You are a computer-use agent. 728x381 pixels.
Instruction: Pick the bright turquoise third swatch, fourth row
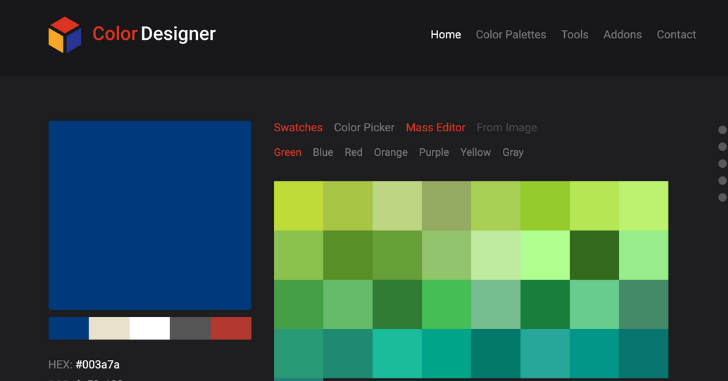[397, 354]
